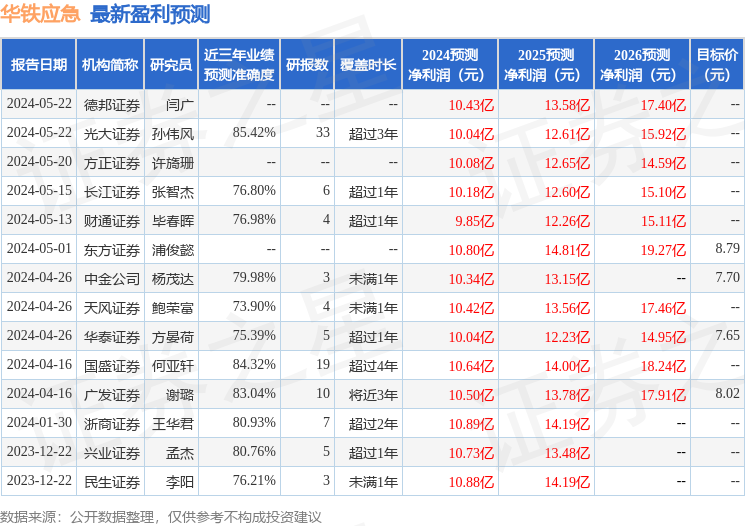This screenshot has width=745, height=526.
Task: Select the 财通证券 institution cell
Action: 112,221
